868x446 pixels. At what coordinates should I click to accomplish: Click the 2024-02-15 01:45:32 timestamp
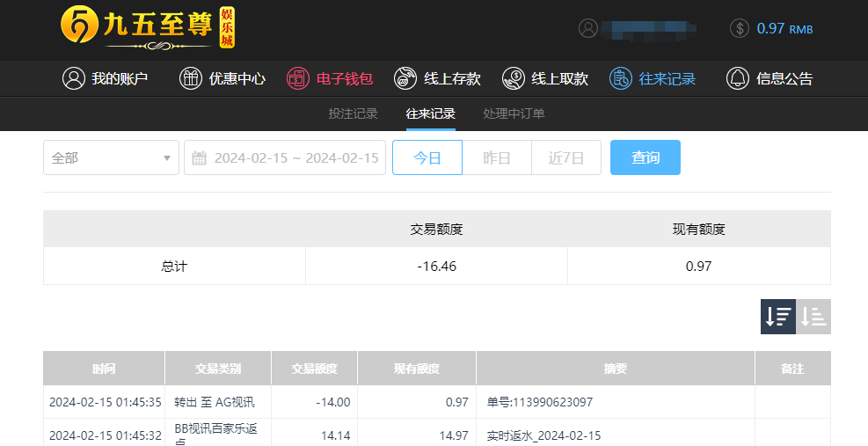pyautogui.click(x=106, y=435)
